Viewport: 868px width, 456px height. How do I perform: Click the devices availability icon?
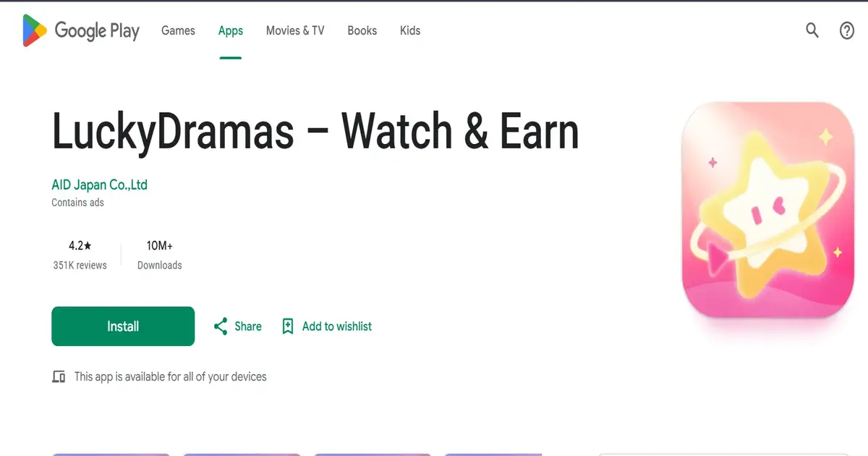[59, 377]
